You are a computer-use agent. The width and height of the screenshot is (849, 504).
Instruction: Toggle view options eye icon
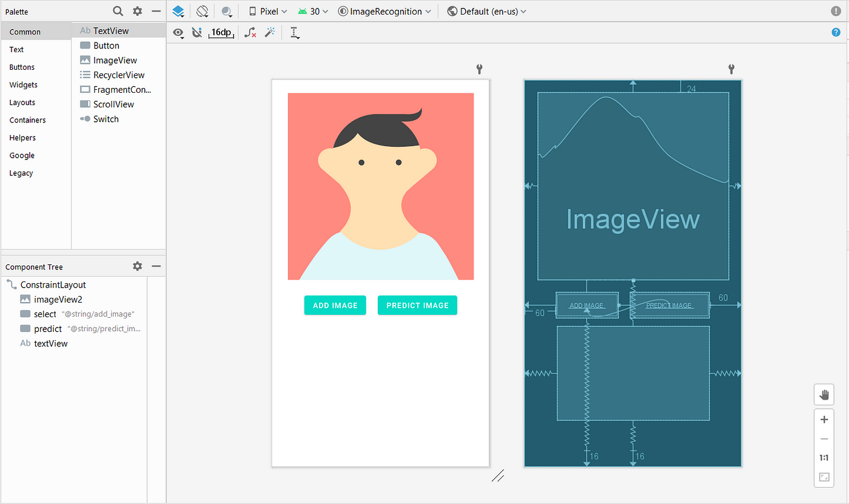pyautogui.click(x=178, y=33)
